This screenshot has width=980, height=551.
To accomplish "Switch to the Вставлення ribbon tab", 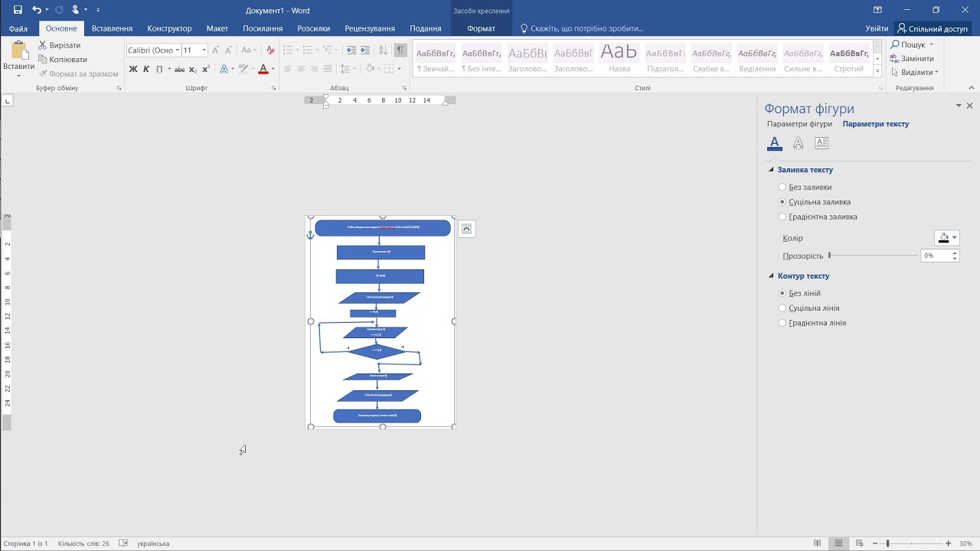I will pos(112,28).
